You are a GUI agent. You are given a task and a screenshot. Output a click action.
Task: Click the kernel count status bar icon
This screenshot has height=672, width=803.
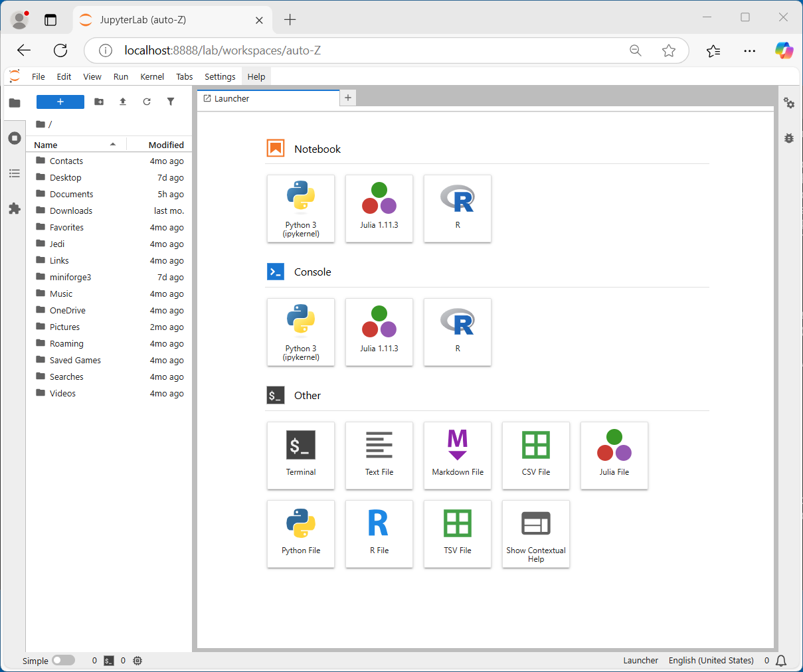137,660
